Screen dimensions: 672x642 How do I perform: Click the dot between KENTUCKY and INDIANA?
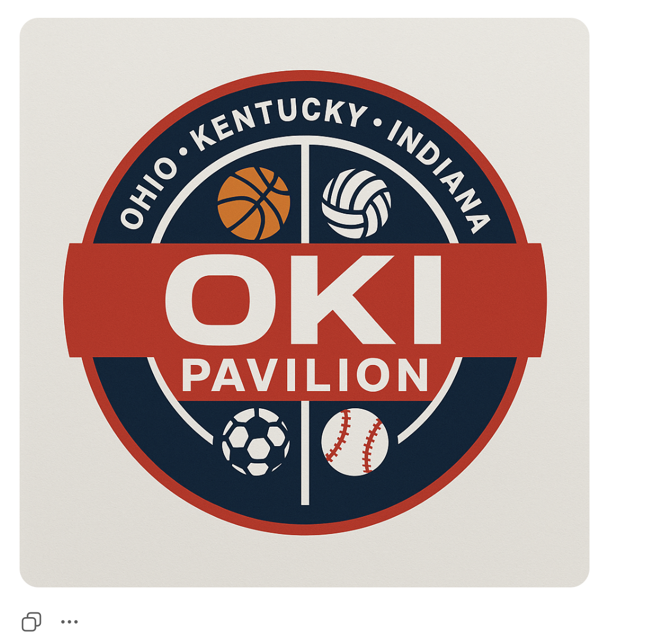(378, 122)
